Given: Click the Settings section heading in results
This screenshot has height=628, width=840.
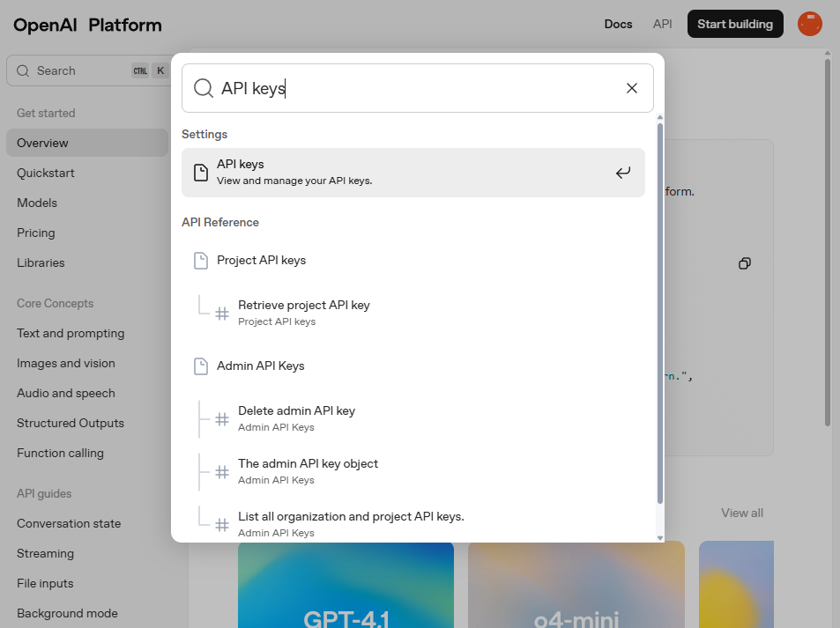Looking at the screenshot, I should pos(204,135).
